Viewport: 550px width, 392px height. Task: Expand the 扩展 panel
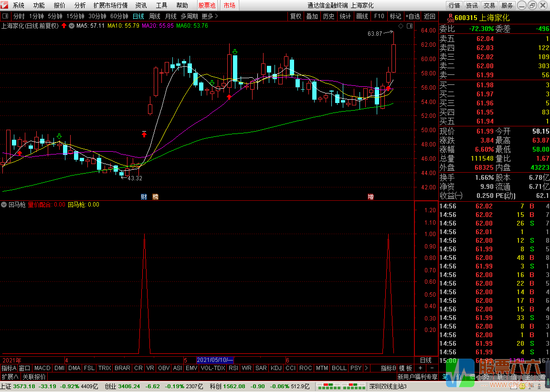(x=10, y=377)
